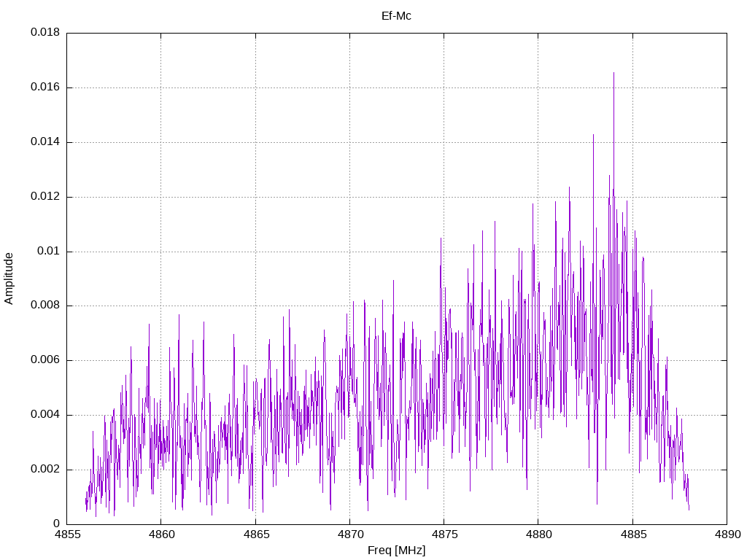Click the x-axis tick value 4890

point(727,534)
